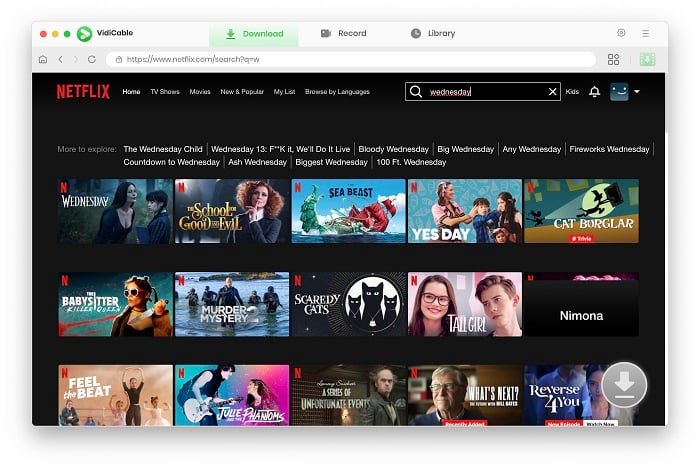Open My List menu item
Image resolution: width=700 pixels, height=468 pixels.
click(284, 92)
